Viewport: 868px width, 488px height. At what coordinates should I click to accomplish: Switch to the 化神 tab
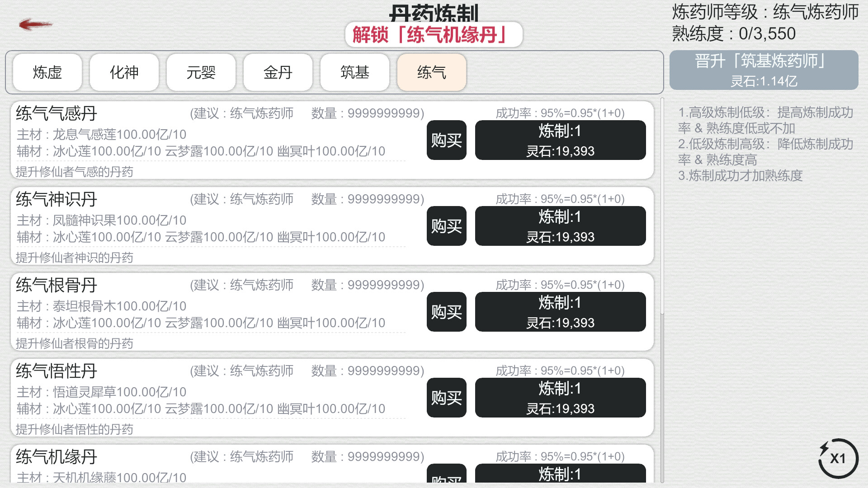[x=123, y=72]
